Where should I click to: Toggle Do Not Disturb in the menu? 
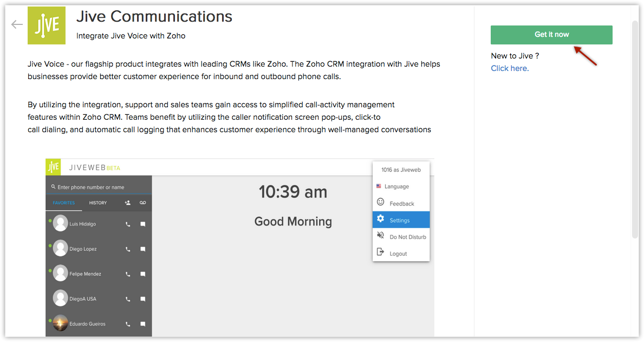point(401,237)
